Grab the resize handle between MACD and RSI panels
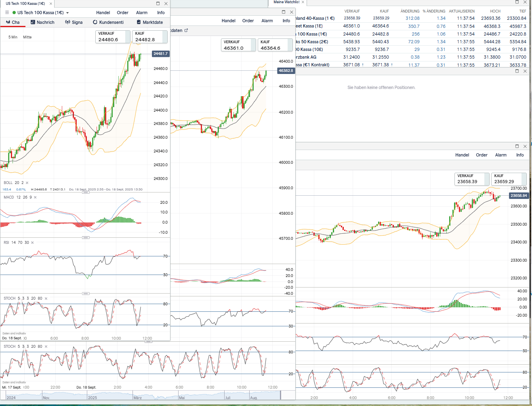Screen dimensions: 532x406 click(x=86, y=237)
